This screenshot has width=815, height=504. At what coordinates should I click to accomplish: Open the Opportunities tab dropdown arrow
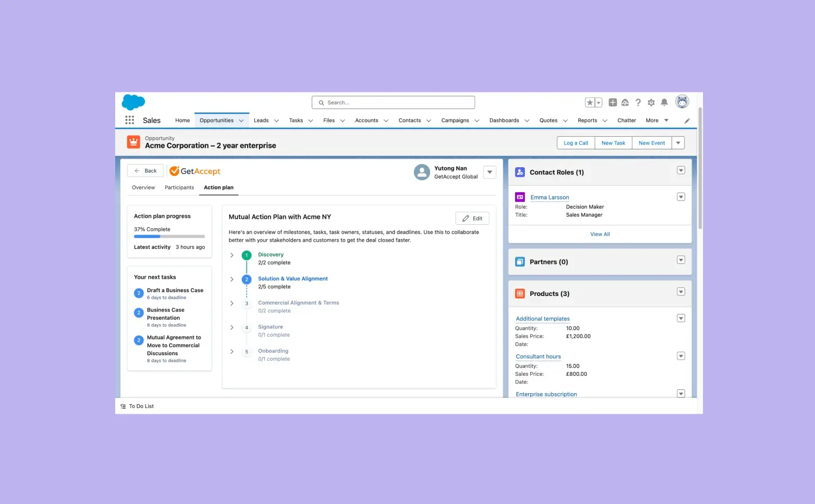pyautogui.click(x=241, y=120)
